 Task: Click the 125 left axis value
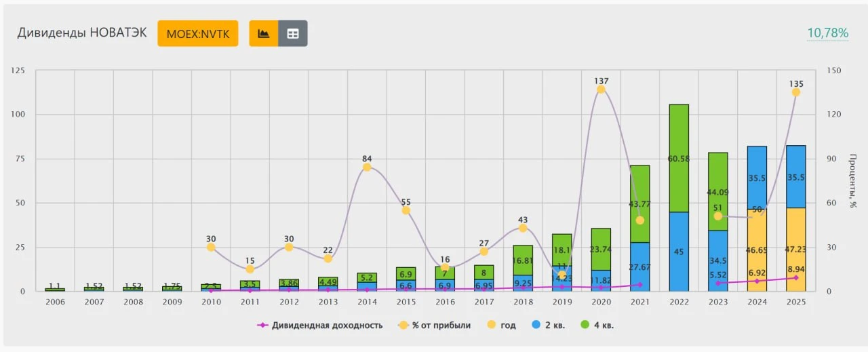(x=18, y=71)
